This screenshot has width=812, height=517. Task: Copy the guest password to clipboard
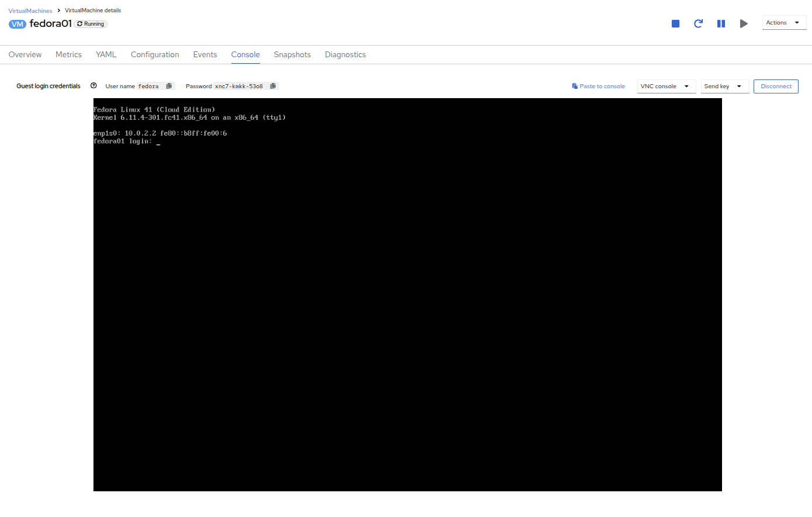(x=273, y=86)
